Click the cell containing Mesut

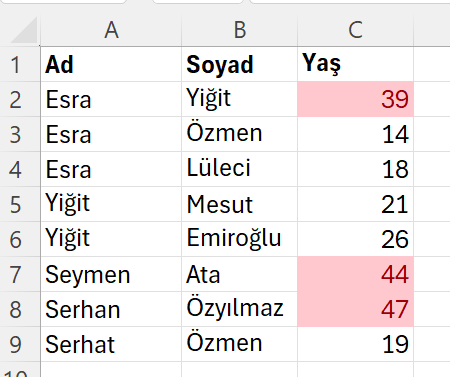click(239, 204)
